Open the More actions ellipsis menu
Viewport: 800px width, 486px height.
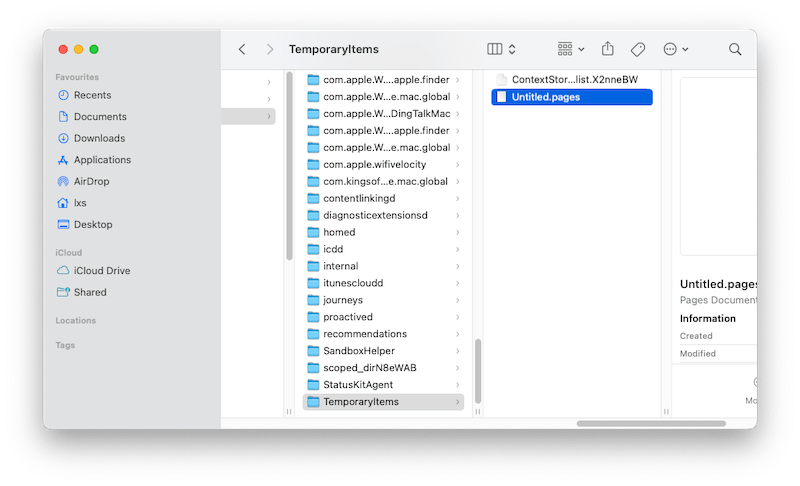point(676,49)
